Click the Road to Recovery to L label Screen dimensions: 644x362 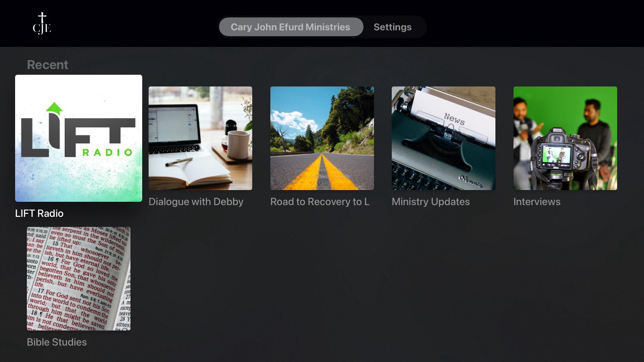(x=320, y=202)
